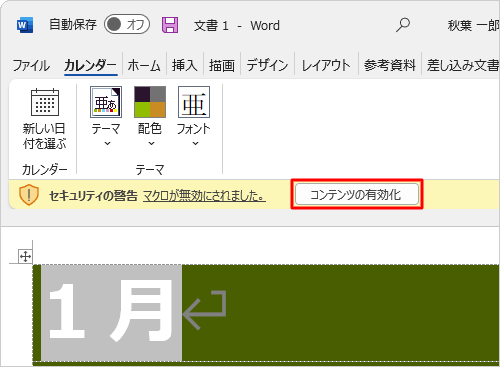Save the document with the floppy icon
Screen dimensions: 500x367
click(x=170, y=25)
